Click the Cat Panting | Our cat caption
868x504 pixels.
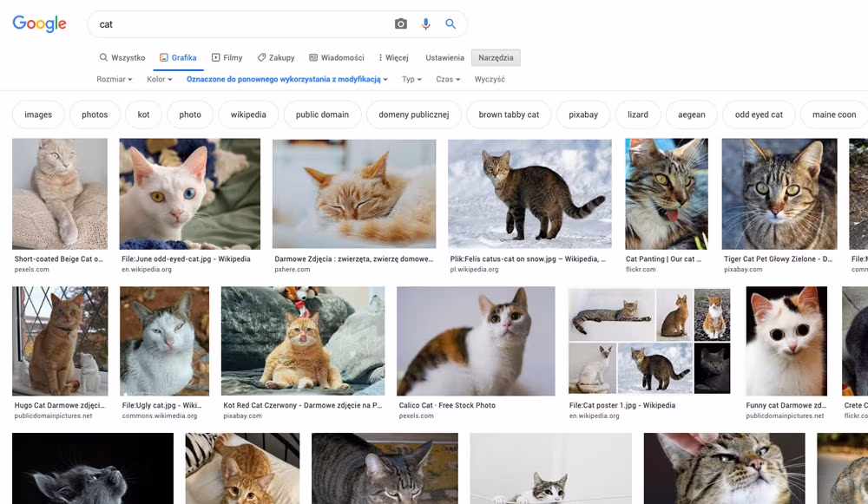pyautogui.click(x=664, y=259)
